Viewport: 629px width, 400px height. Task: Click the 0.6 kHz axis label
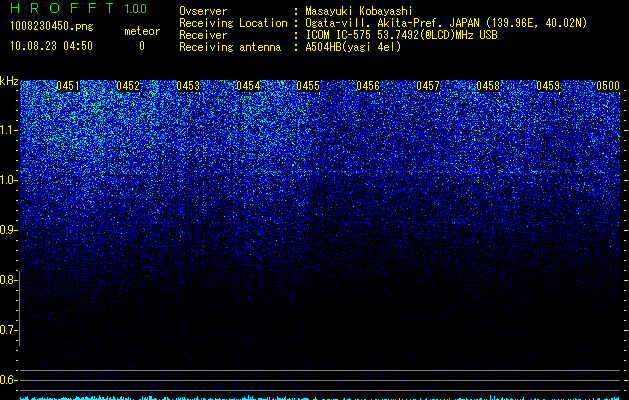coord(7,380)
